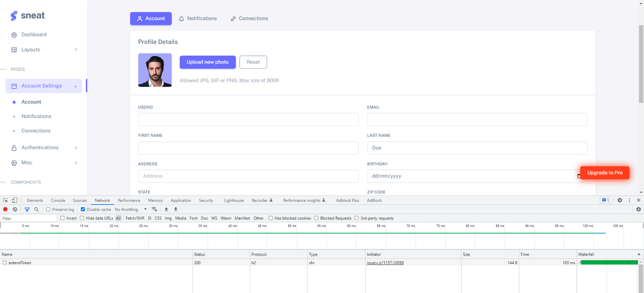Image resolution: width=644 pixels, height=293 pixels.
Task: Click the Upgrade to Pro button
Action: [x=605, y=173]
